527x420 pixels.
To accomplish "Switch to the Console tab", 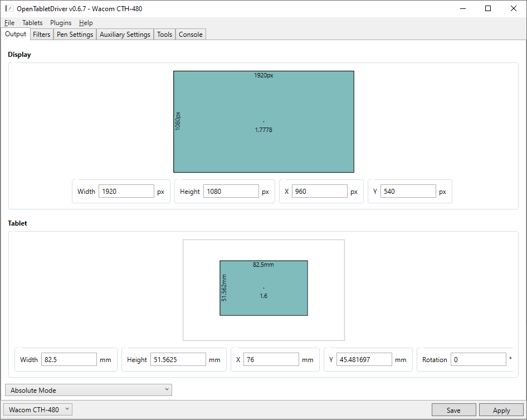I will pyautogui.click(x=191, y=35).
